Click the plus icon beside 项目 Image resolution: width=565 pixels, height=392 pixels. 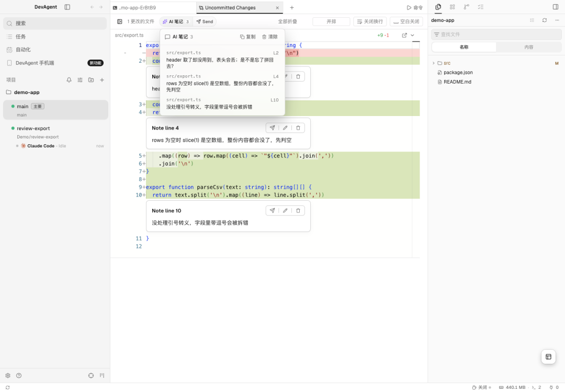(x=102, y=80)
